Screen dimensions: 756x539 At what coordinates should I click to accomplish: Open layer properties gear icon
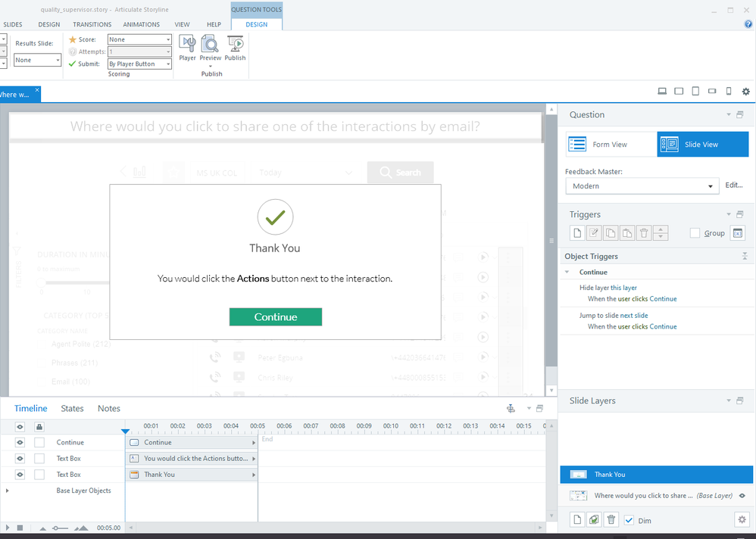coord(742,520)
